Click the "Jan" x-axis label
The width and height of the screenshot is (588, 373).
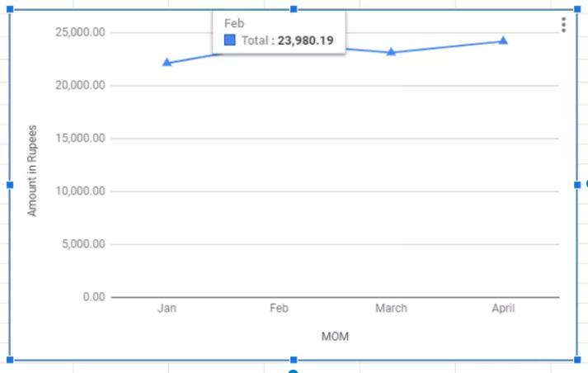[x=167, y=309]
